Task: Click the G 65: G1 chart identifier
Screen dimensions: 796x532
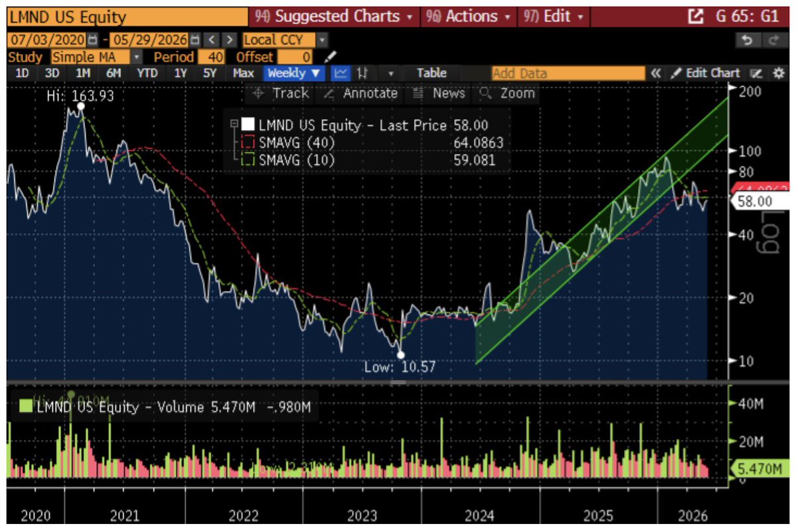Action: [747, 16]
